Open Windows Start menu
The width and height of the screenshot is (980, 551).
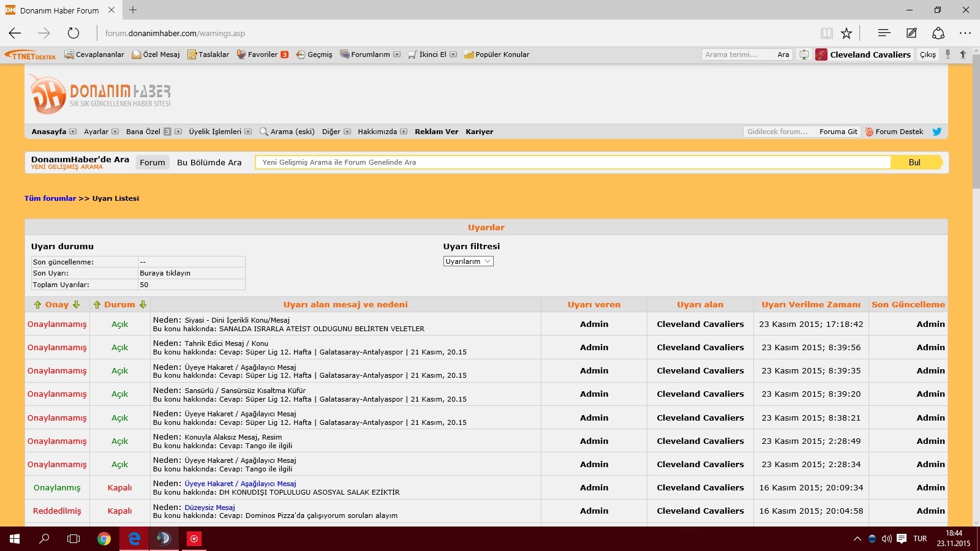click(15, 539)
